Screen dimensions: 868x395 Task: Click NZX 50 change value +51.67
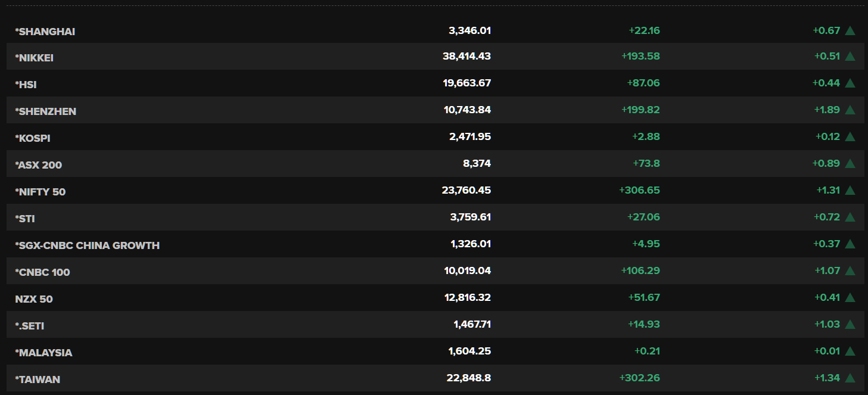645,297
